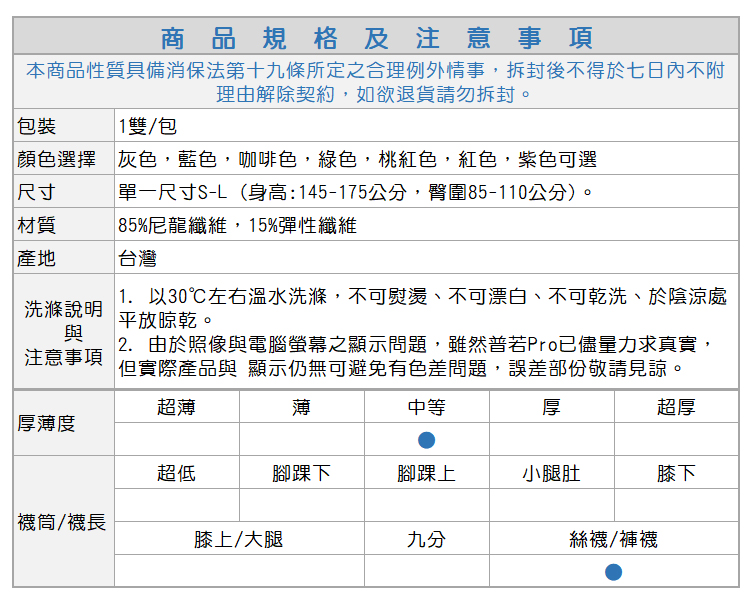750x604 pixels.
Task: Click the blue consumer protection notice text
Action: click(x=375, y=82)
